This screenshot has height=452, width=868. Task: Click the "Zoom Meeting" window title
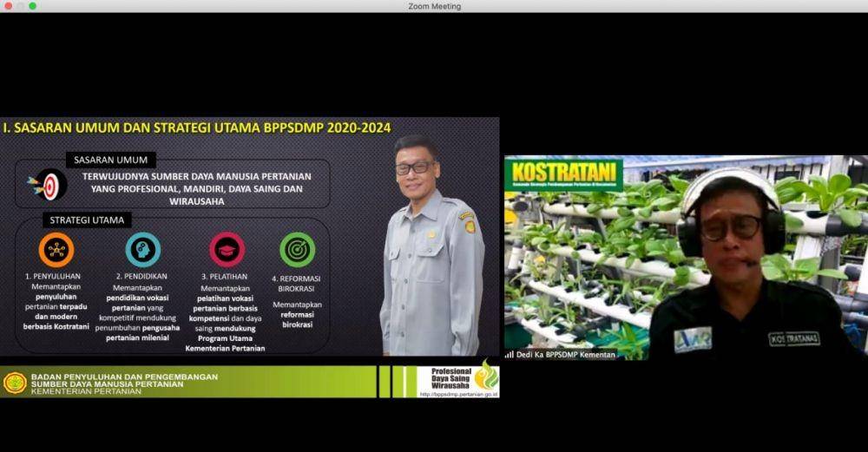coord(434,7)
